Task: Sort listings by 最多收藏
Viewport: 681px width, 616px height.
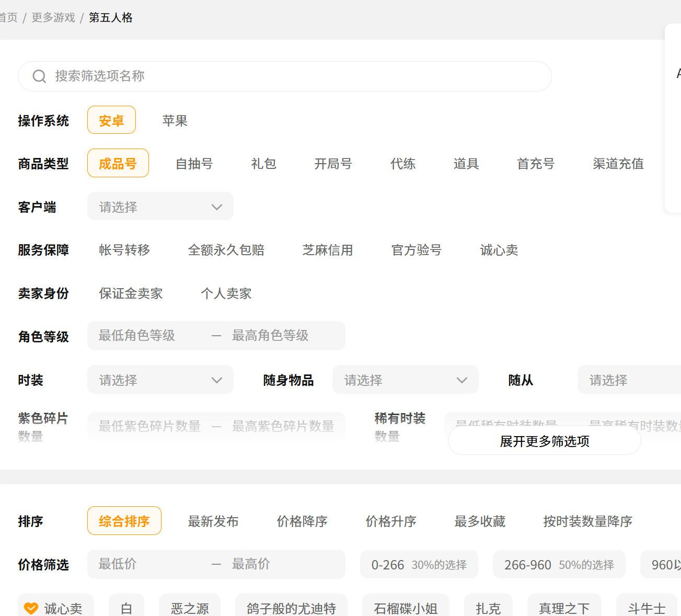Action: click(x=479, y=521)
